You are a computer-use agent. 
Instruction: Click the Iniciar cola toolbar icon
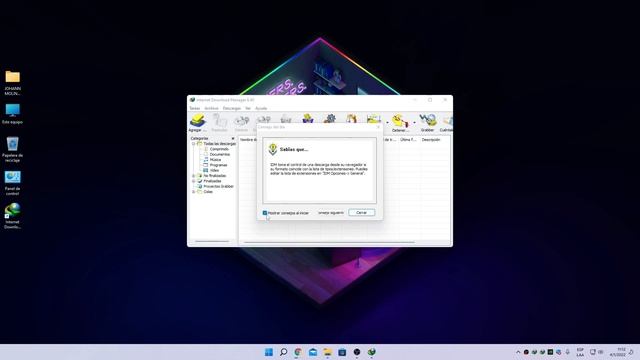pos(373,119)
